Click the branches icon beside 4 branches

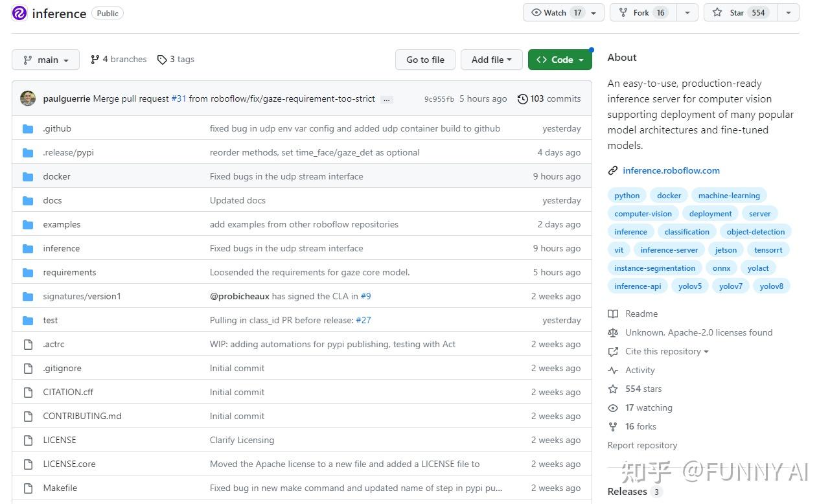point(95,60)
